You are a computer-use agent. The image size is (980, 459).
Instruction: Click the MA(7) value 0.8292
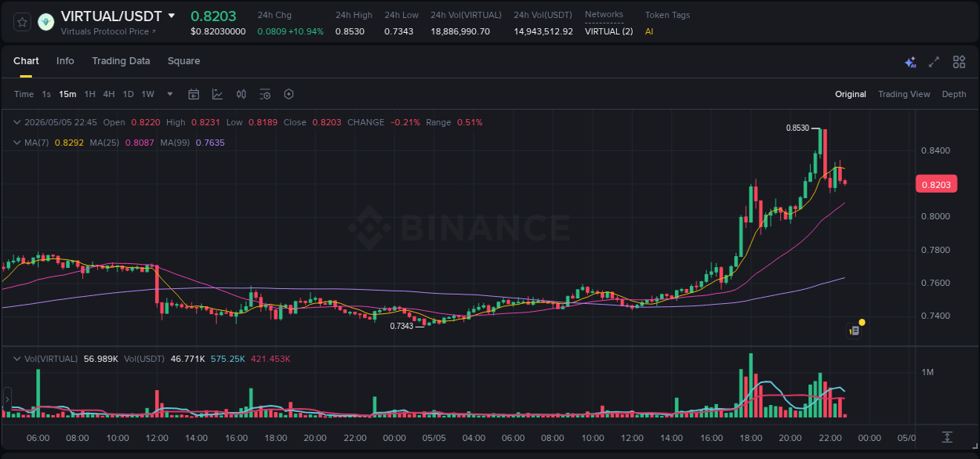[x=68, y=143]
